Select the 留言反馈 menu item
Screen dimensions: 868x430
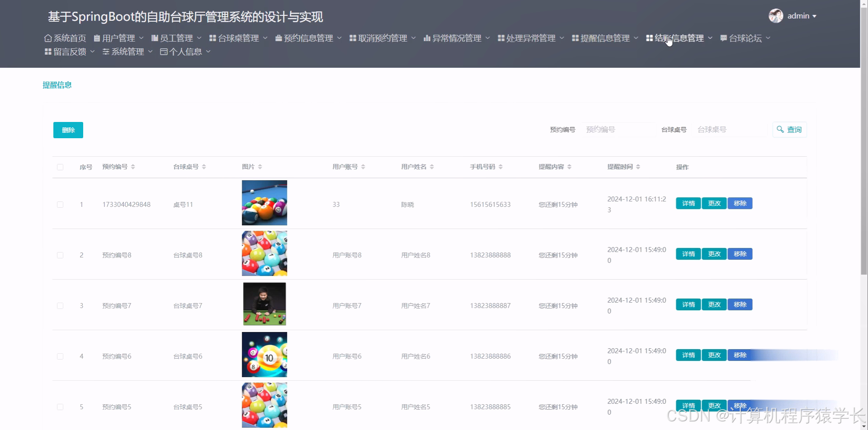click(x=68, y=51)
